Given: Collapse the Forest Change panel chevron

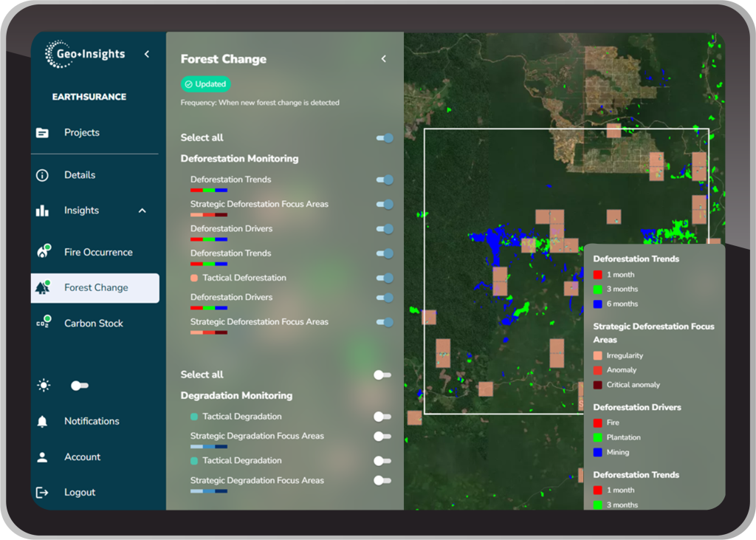Looking at the screenshot, I should point(383,59).
